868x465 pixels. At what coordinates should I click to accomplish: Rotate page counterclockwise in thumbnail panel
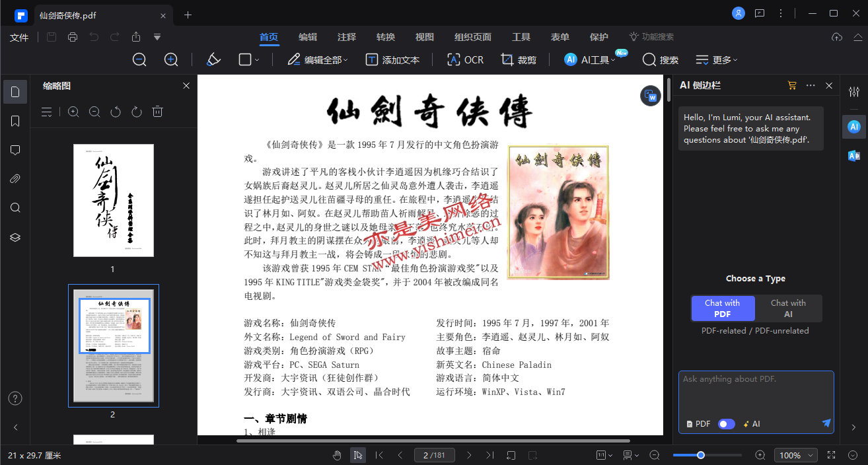[x=116, y=112]
